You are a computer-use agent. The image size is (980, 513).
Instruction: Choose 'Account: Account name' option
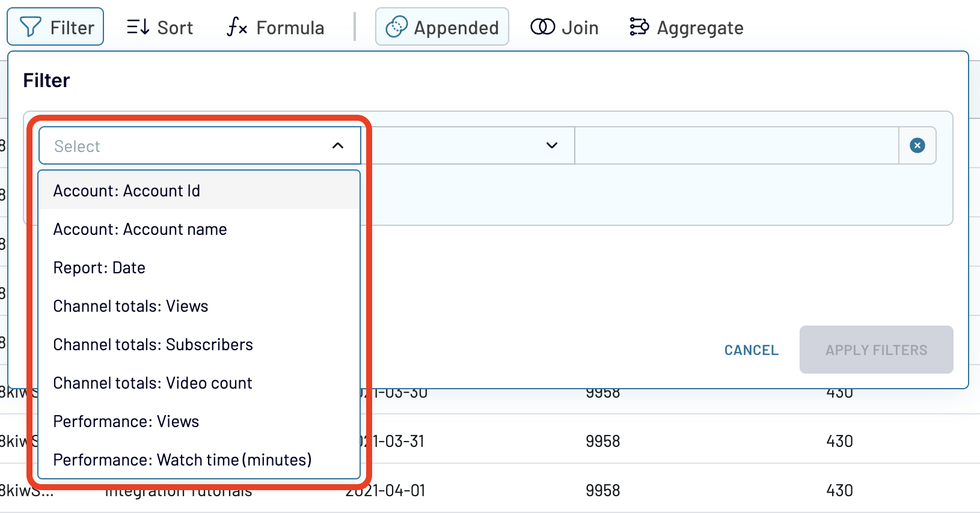(140, 229)
